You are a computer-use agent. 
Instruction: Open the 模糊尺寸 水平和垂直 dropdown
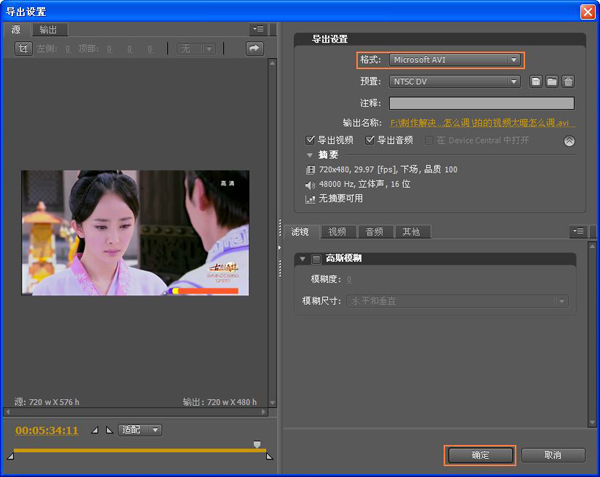tap(458, 301)
